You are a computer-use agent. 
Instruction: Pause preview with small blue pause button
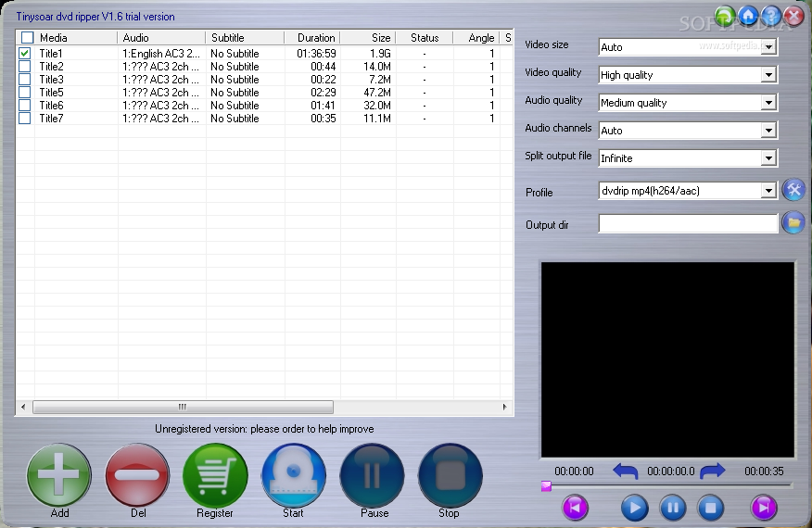[x=673, y=508]
